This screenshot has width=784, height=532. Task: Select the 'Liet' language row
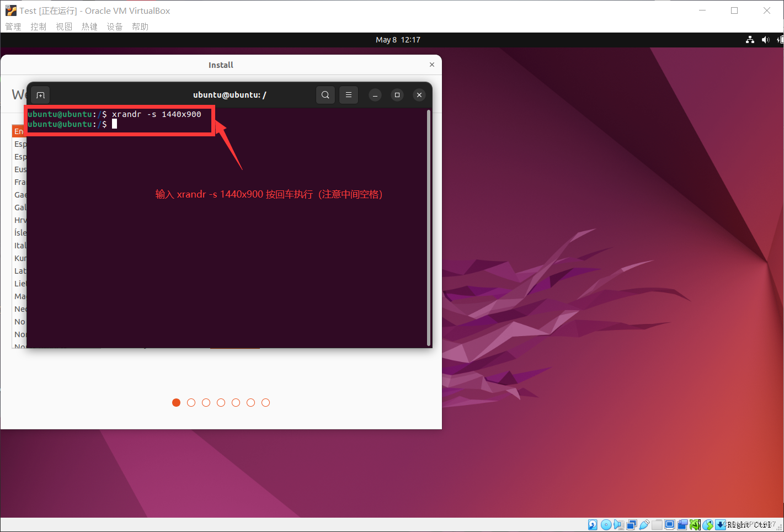[19, 284]
